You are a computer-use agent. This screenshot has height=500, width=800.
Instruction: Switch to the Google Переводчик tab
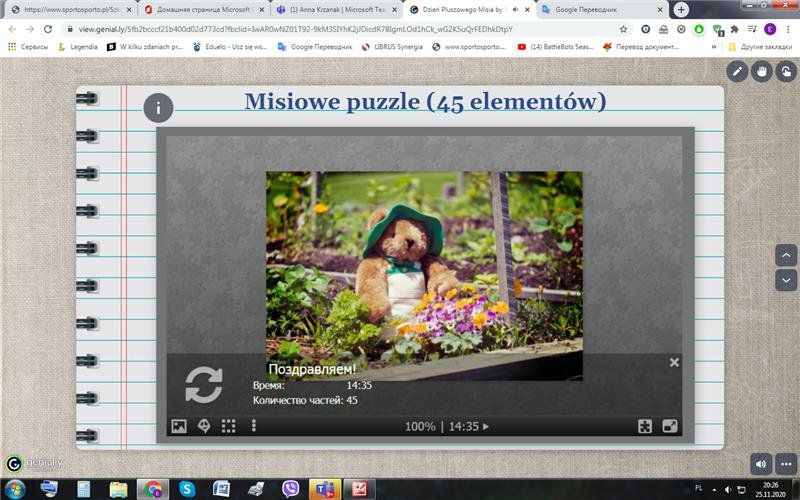[x=602, y=10]
